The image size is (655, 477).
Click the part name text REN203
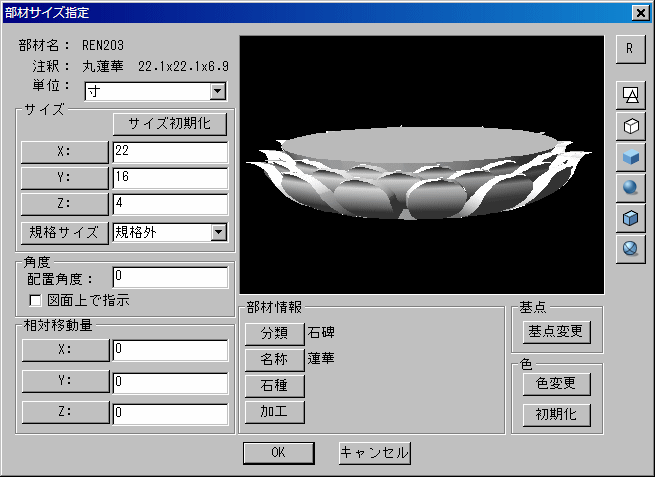pos(103,45)
